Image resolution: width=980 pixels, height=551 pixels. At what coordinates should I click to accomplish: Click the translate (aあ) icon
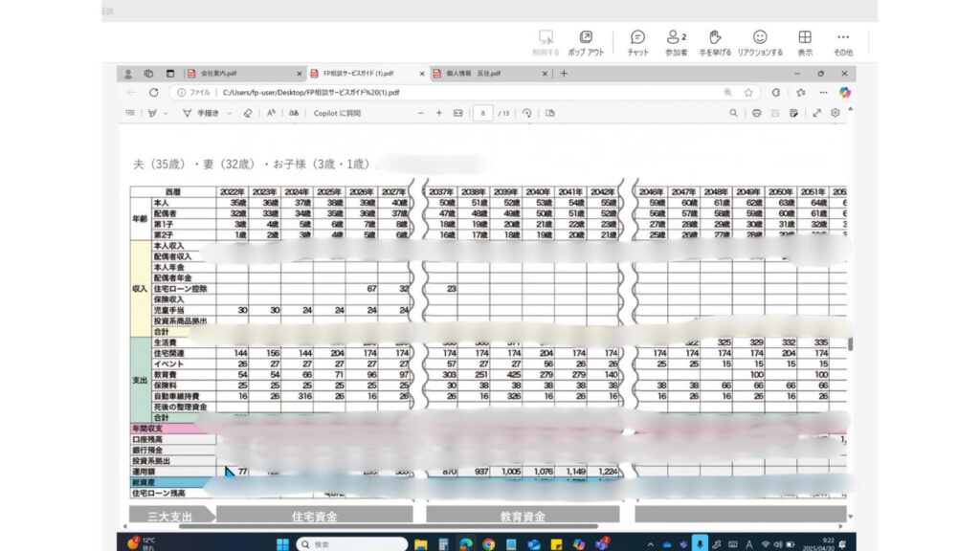click(x=293, y=113)
